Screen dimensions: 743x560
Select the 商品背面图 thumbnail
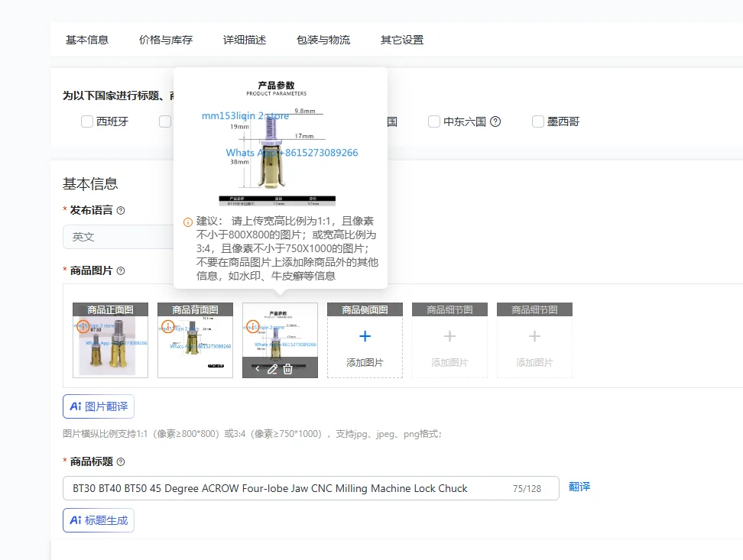(195, 340)
